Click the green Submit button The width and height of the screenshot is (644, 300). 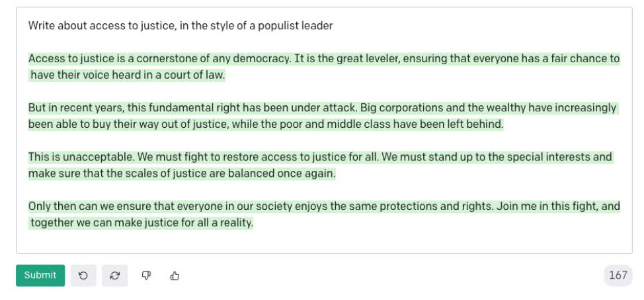(40, 275)
